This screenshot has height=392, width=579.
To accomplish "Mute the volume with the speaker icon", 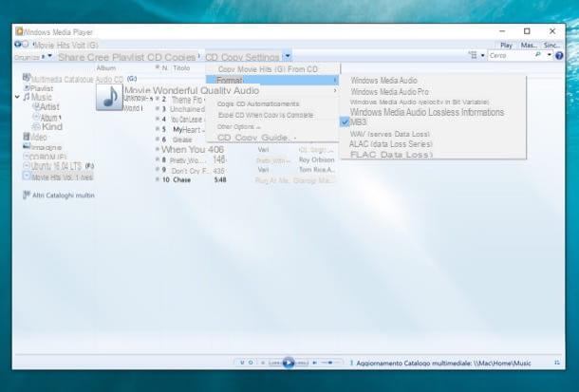I will [x=314, y=363].
